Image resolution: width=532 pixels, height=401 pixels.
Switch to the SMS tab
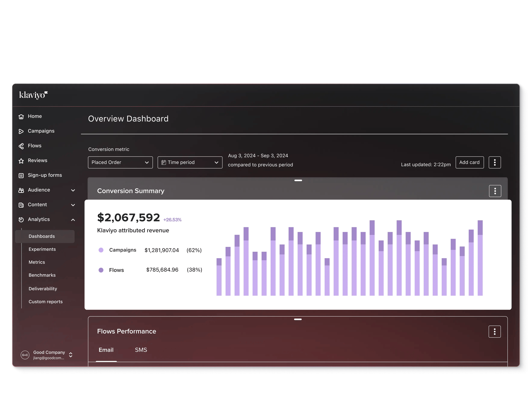coord(141,350)
